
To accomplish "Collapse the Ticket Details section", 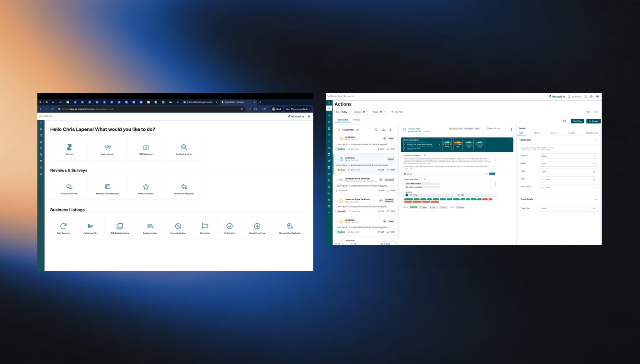I will 596,199.
